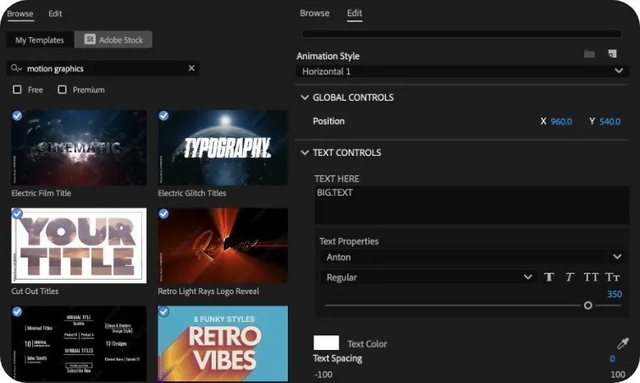Toggle the Faux Italic text style icon
640x383 pixels.
click(570, 277)
